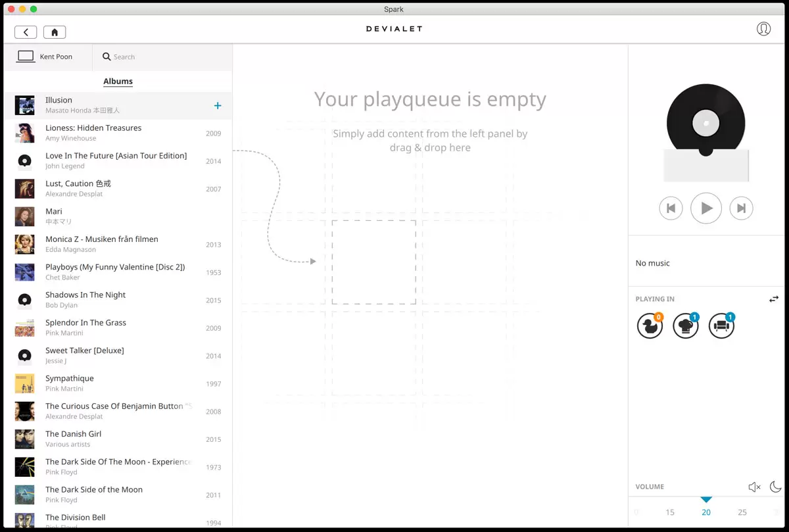Screen dimensions: 789x532
Task: Go to the home screen
Action: pos(55,32)
